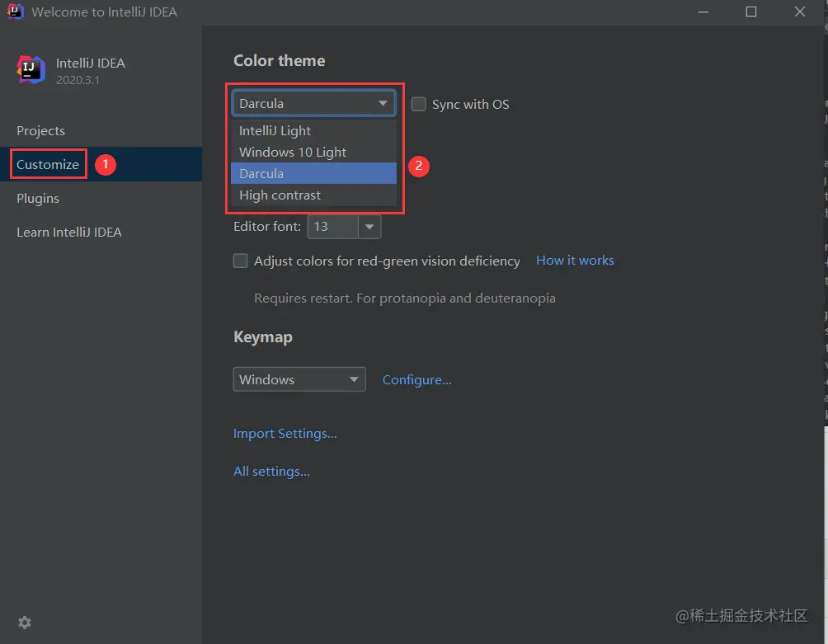Open the How it works link
The width and height of the screenshot is (828, 644).
(575, 261)
